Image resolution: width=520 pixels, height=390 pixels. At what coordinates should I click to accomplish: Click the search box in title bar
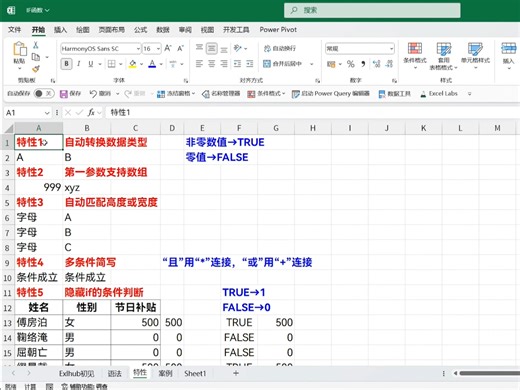tap(372, 10)
